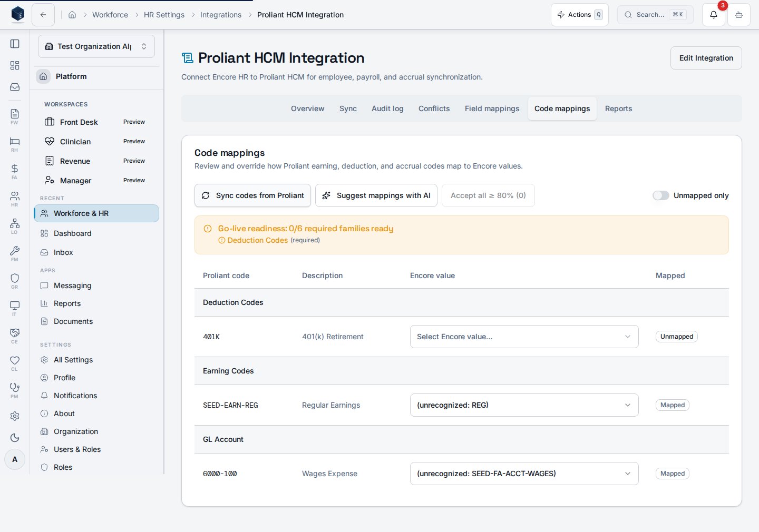Open the Actions button
Viewport: 759px width, 532px height.
[x=579, y=15]
